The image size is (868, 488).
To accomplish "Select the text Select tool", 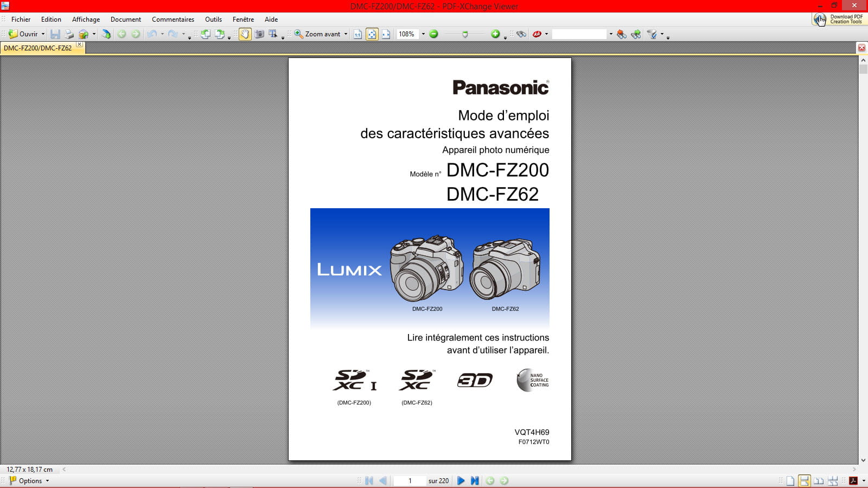I will 273,34.
